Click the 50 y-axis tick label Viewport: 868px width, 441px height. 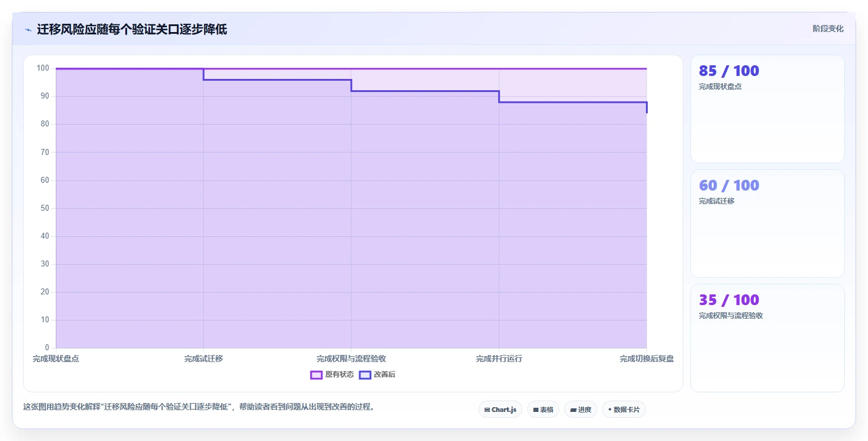pyautogui.click(x=45, y=208)
